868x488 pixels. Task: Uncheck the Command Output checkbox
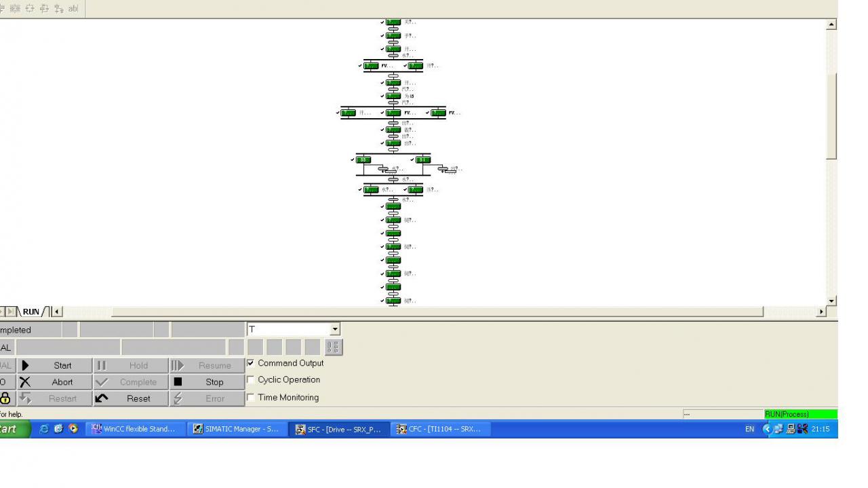click(x=251, y=363)
